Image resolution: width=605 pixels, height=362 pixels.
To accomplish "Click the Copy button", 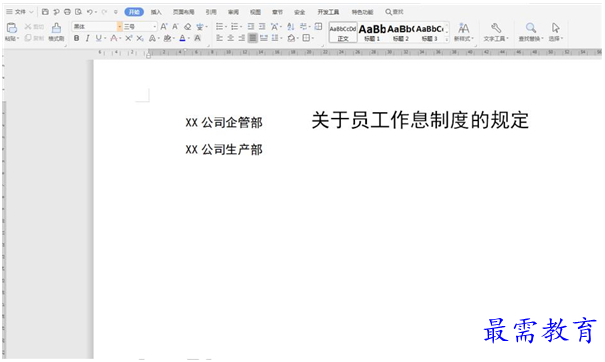I will pos(34,38).
